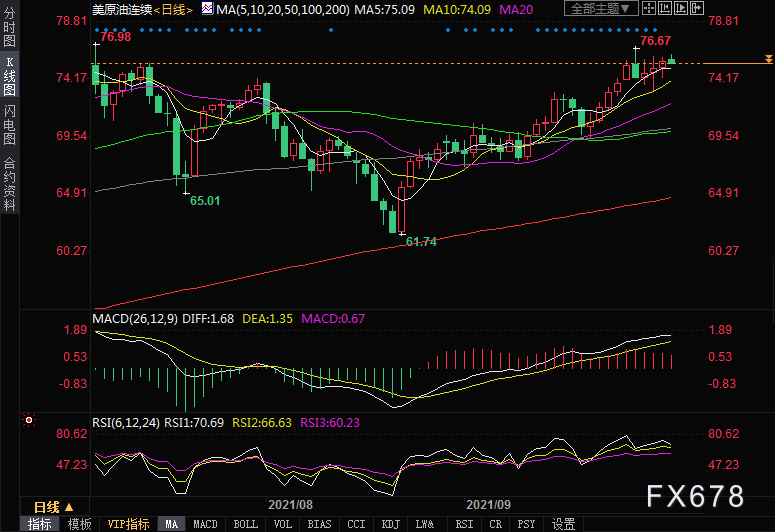
Task: Click the 美原油连续 contract title
Action: (x=122, y=9)
